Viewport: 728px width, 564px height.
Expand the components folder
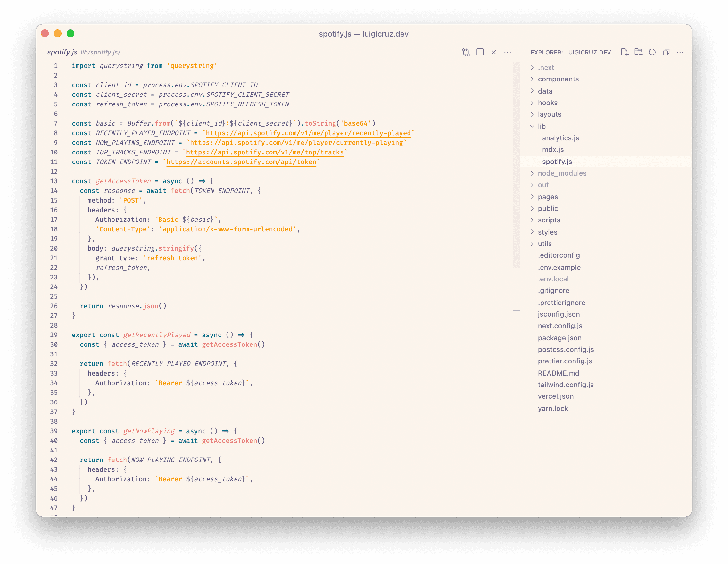[x=558, y=79]
